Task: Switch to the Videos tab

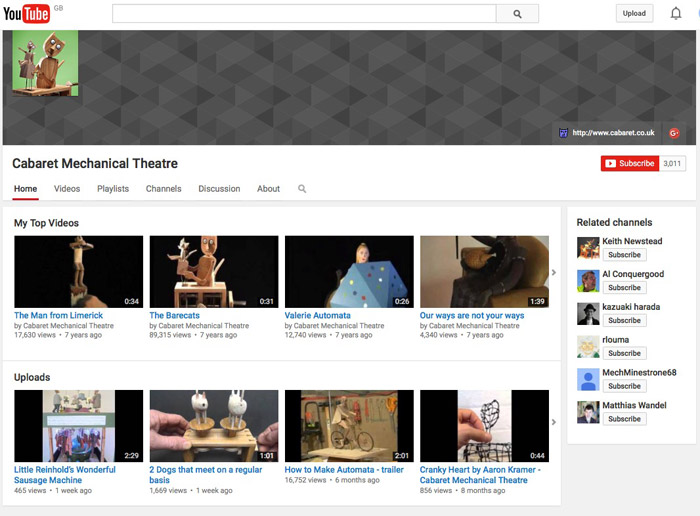Action: pyautogui.click(x=67, y=189)
